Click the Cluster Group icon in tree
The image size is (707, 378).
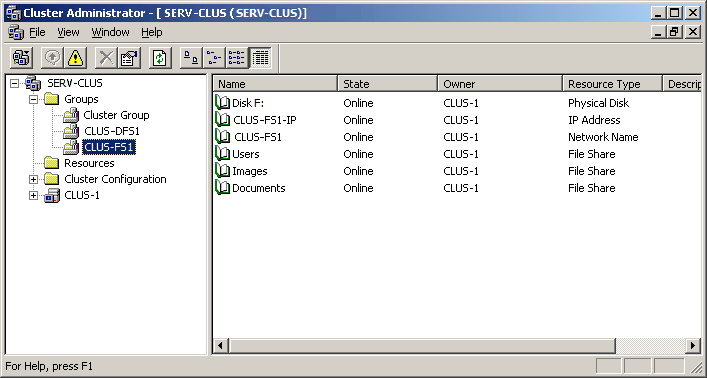[x=71, y=115]
